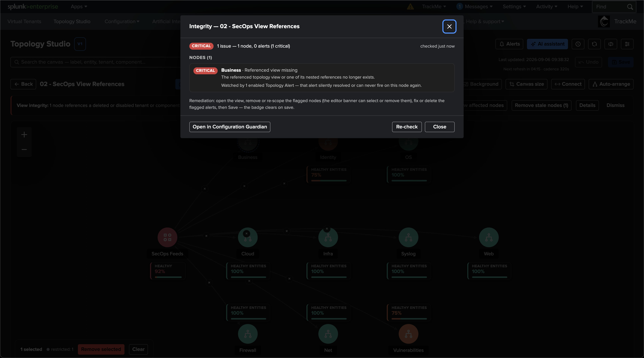Close the Integrity dialog with the X icon
This screenshot has height=358, width=644.
point(449,26)
